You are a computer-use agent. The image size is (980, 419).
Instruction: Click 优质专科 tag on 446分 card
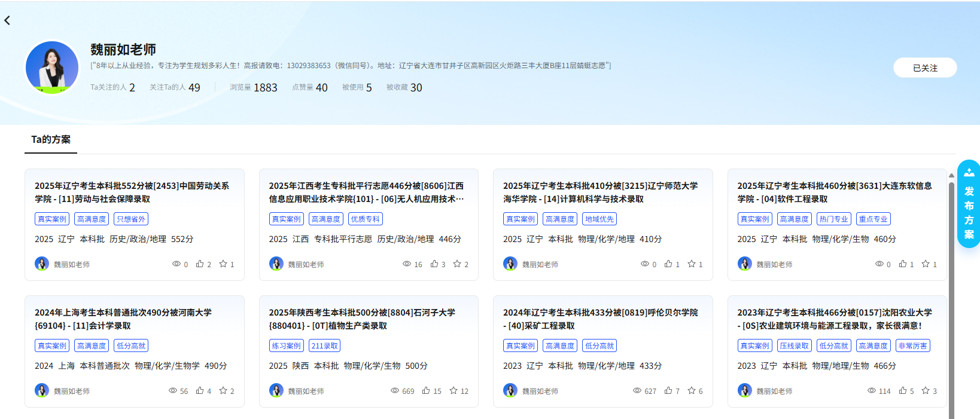tap(366, 219)
